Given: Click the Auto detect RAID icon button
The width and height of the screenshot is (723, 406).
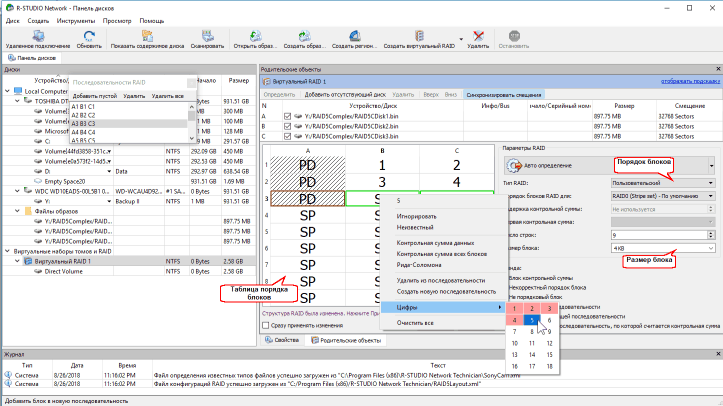Looking at the screenshot, I should 514,165.
